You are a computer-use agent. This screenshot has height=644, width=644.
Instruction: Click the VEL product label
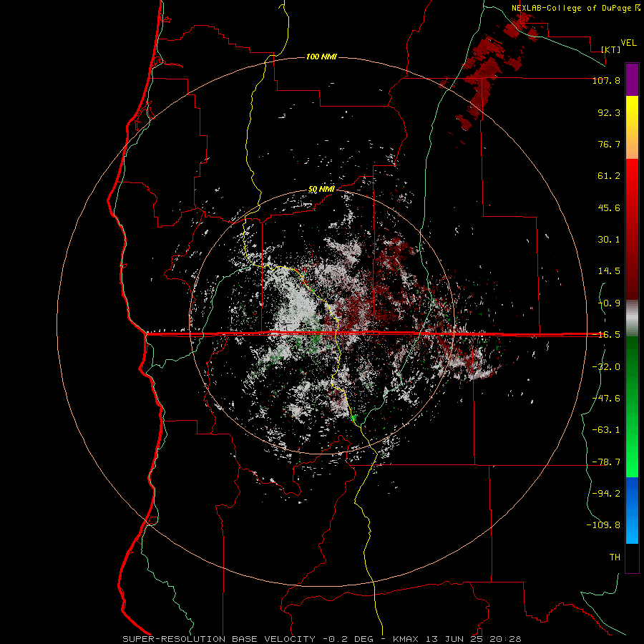(x=628, y=43)
